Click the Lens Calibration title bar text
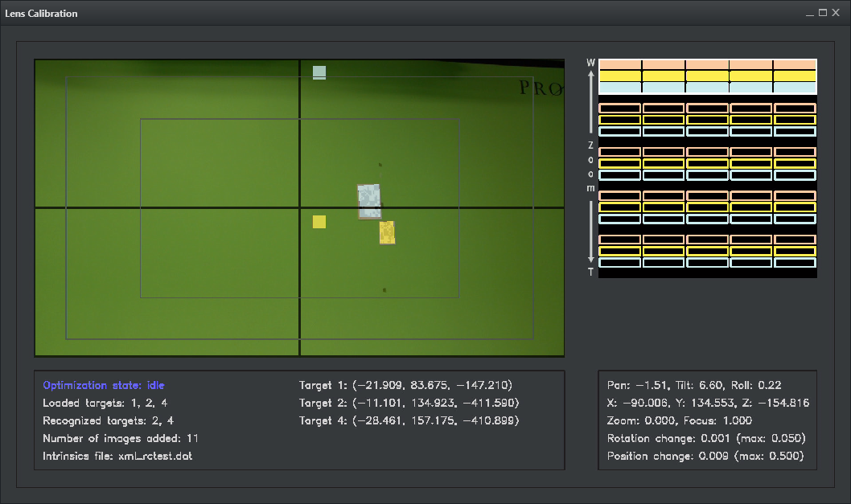The image size is (851, 504). 42,14
